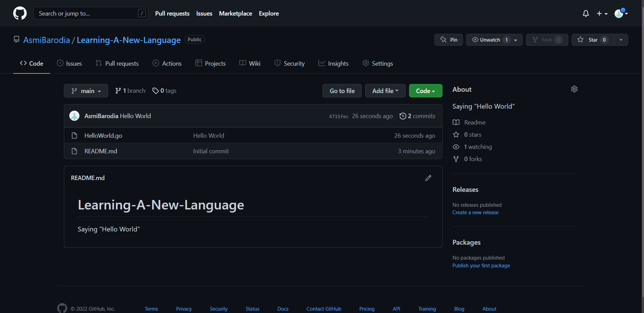This screenshot has height=313, width=644.
Task: View the 0 tags link
Action: coord(164,91)
